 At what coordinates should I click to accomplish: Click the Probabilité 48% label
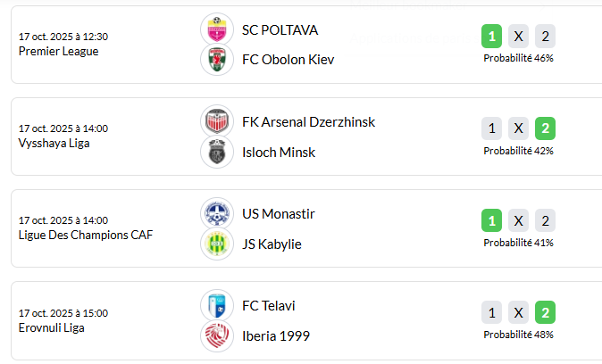518,335
